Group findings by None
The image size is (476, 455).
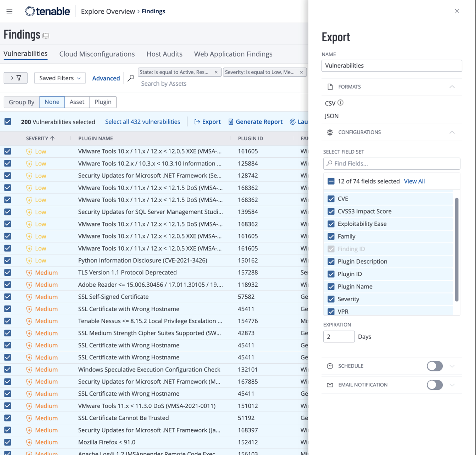[52, 102]
